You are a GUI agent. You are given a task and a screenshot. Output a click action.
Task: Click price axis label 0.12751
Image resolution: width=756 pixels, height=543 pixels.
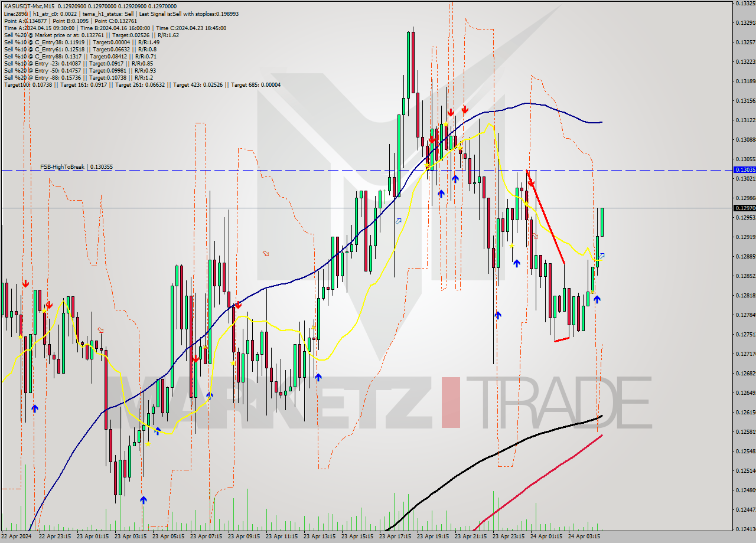pyautogui.click(x=745, y=334)
